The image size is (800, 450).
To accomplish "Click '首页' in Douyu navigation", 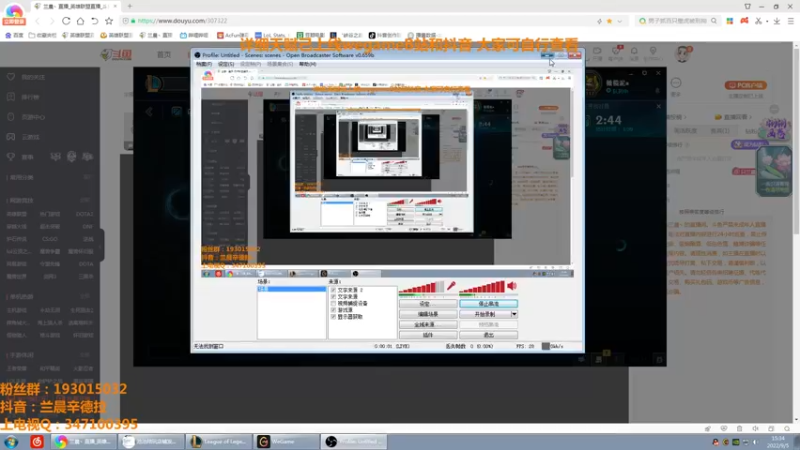I will (x=164, y=54).
